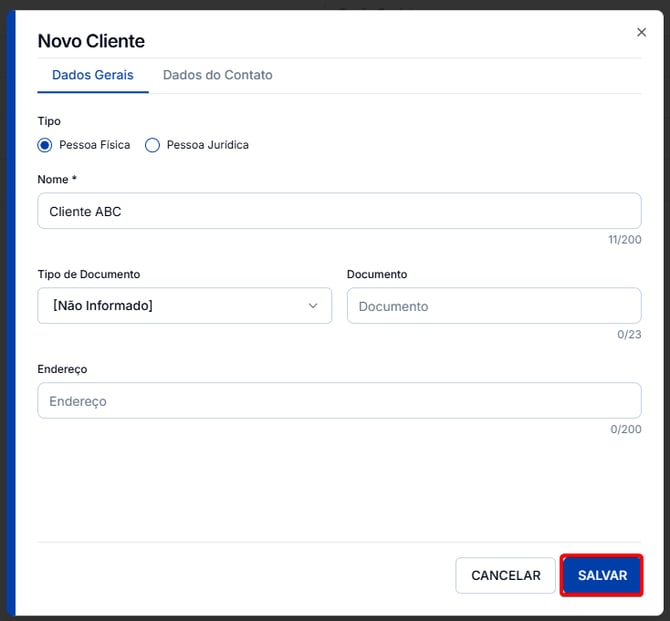Image resolution: width=670 pixels, height=621 pixels.
Task: Close the Novo Cliente dialog
Action: click(641, 32)
